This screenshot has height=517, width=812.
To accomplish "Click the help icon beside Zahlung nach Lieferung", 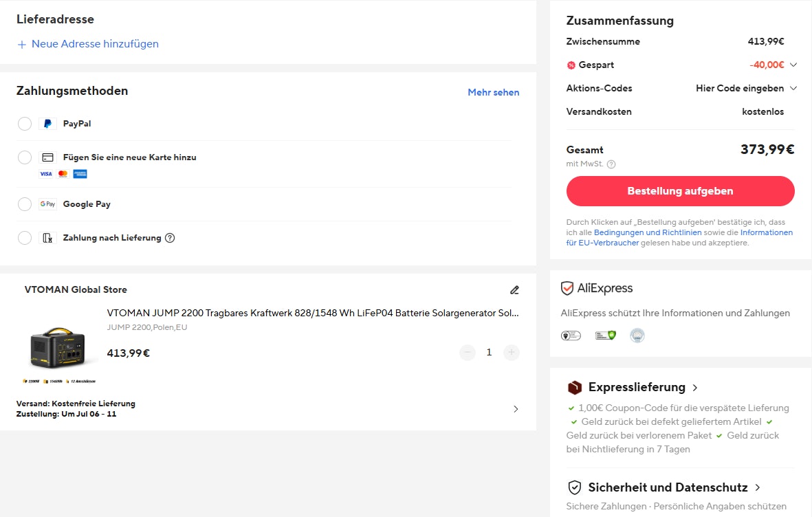I will [x=170, y=238].
